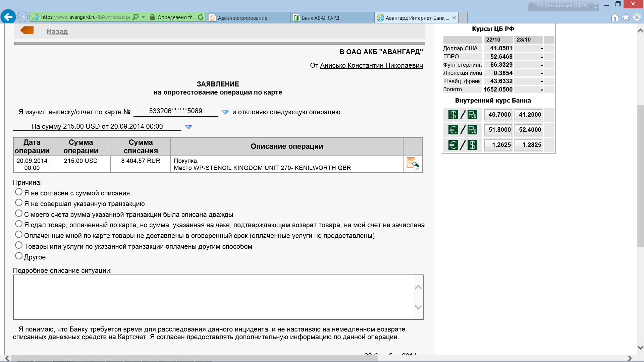Open the browser Home icon
Viewport: 644px width, 362px height.
pyautogui.click(x=614, y=17)
